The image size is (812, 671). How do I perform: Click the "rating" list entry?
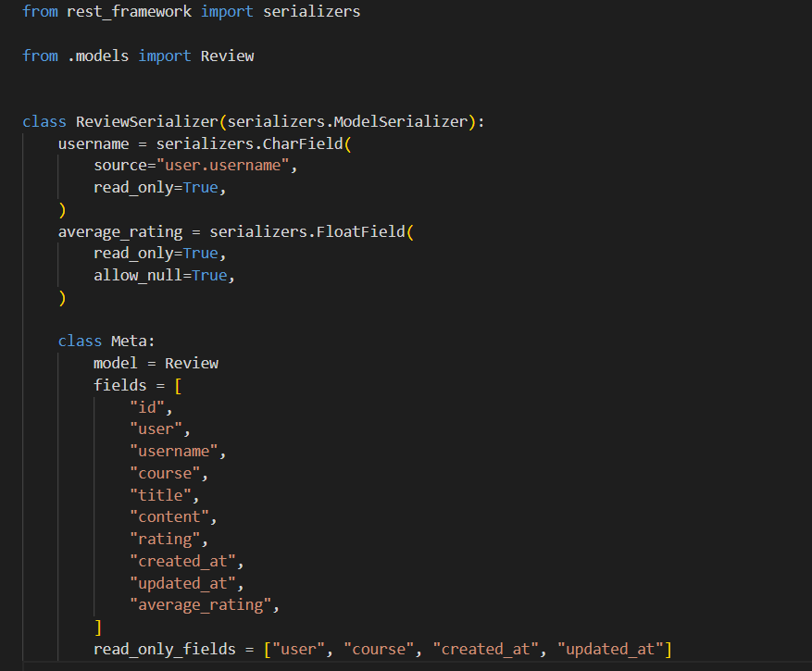point(165,540)
